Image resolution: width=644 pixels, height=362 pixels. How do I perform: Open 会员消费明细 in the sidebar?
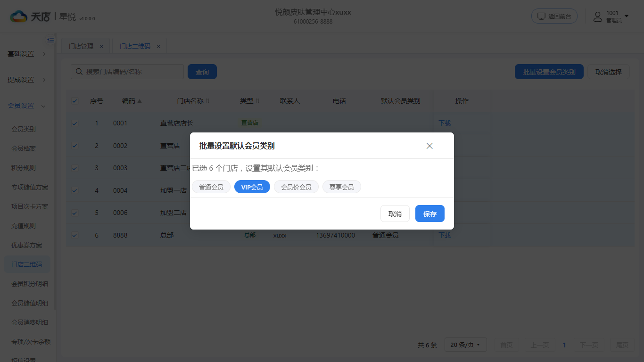coord(30,322)
